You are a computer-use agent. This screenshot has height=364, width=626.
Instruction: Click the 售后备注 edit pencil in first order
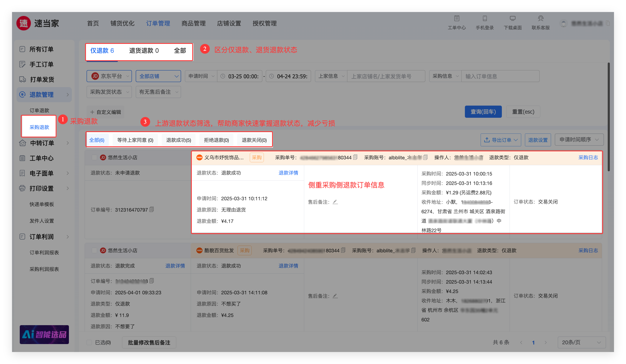click(x=335, y=202)
